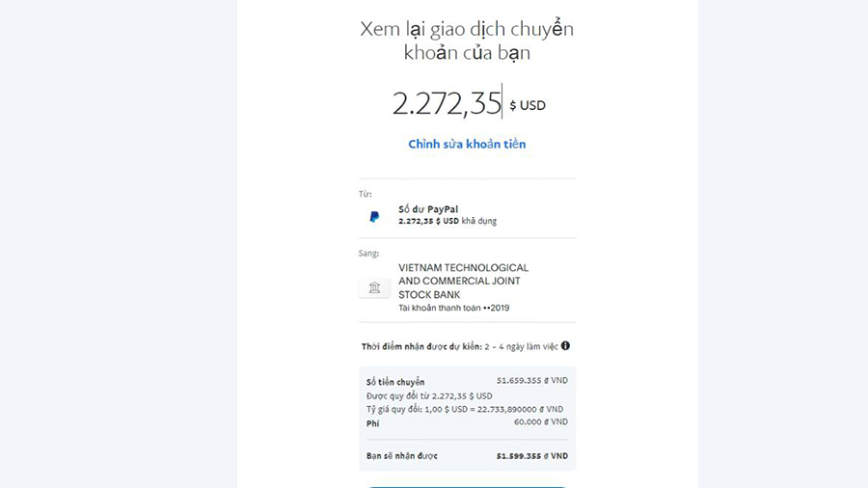Click the Phí fee label
The image size is (868, 488).
372,423
